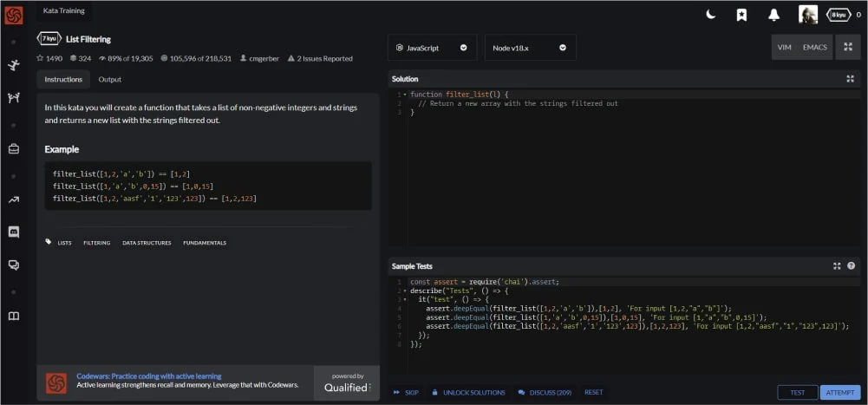
Task: Enable VIM editor mode
Action: coord(784,48)
